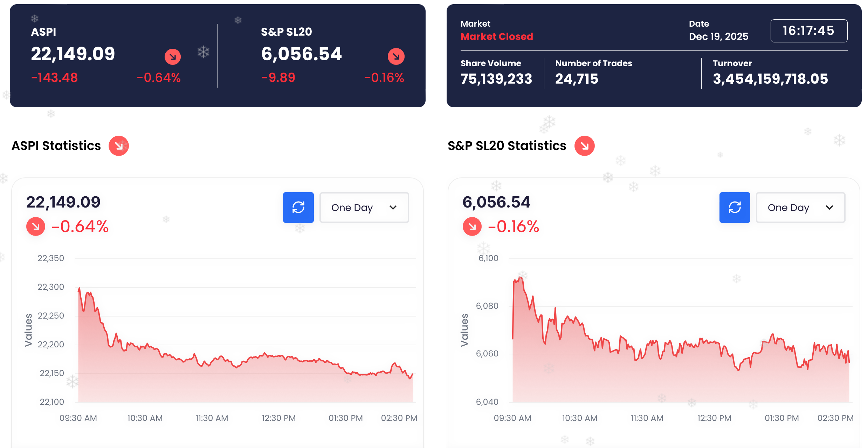This screenshot has width=868, height=448.
Task: Click the down-arrow icon next to ASPI -0.64% in chart card
Action: click(x=36, y=226)
